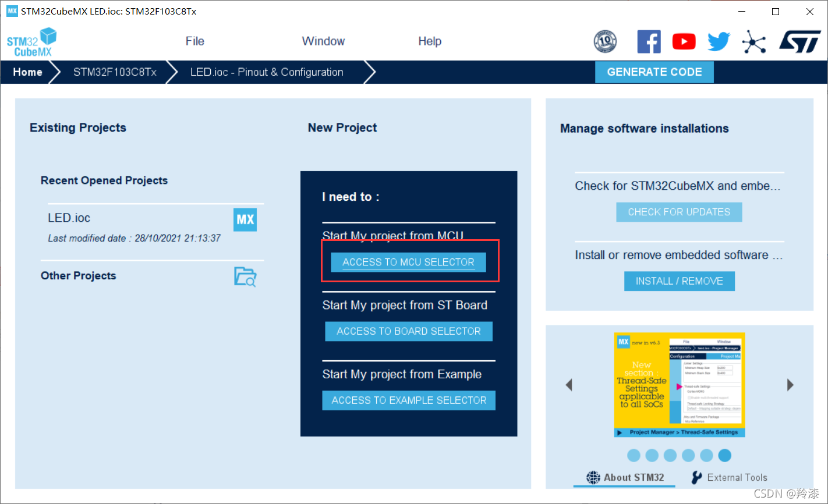Viewport: 828px width, 504px height.
Task: Click the Other Projects label
Action: click(78, 276)
